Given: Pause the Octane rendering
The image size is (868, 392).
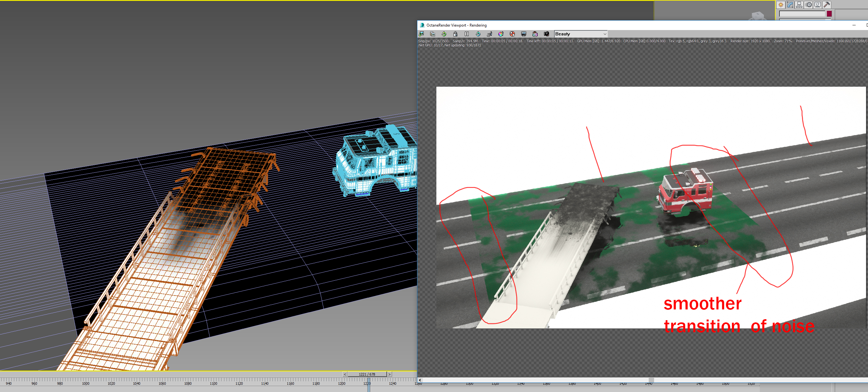Looking at the screenshot, I should (467, 34).
